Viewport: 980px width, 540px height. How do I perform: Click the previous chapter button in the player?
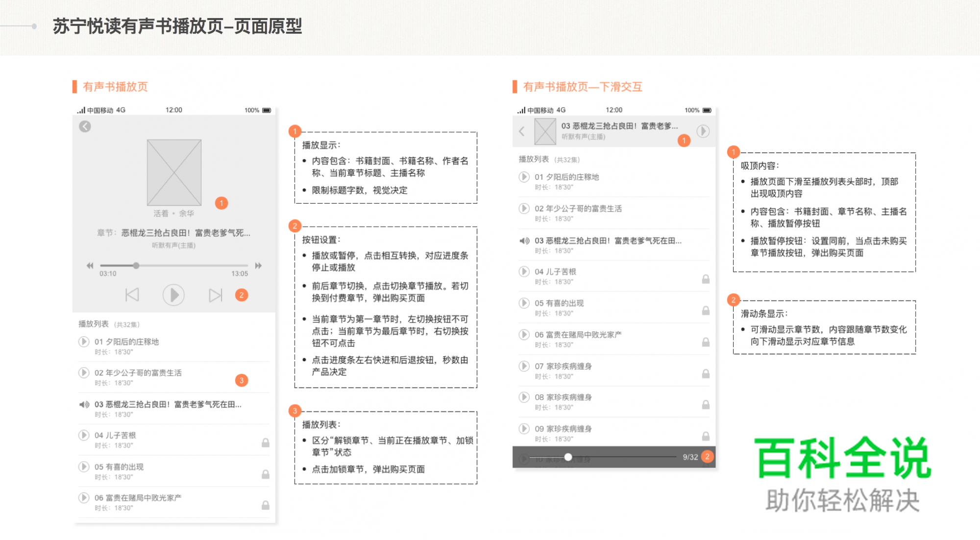click(131, 295)
